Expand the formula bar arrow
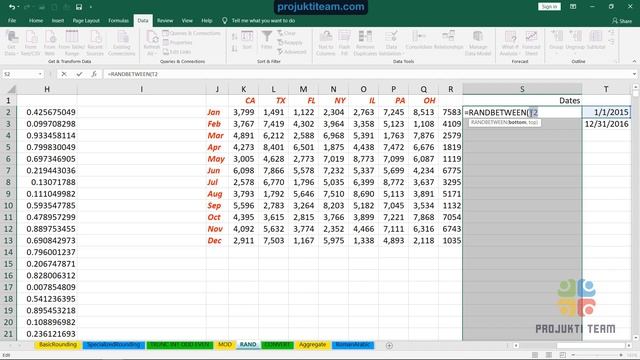Screen dimensions: 640x360 pos(634,74)
